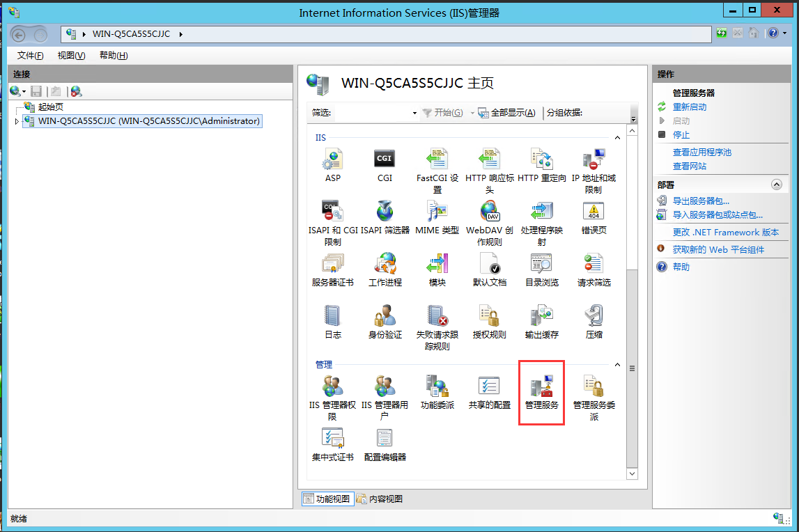Open 帮助 link in actions pane
The height and width of the screenshot is (532, 799).
pyautogui.click(x=681, y=267)
